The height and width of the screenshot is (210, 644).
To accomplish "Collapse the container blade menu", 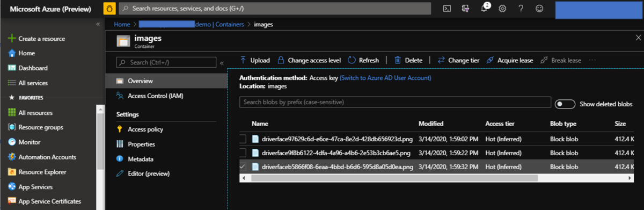I will [x=222, y=63].
